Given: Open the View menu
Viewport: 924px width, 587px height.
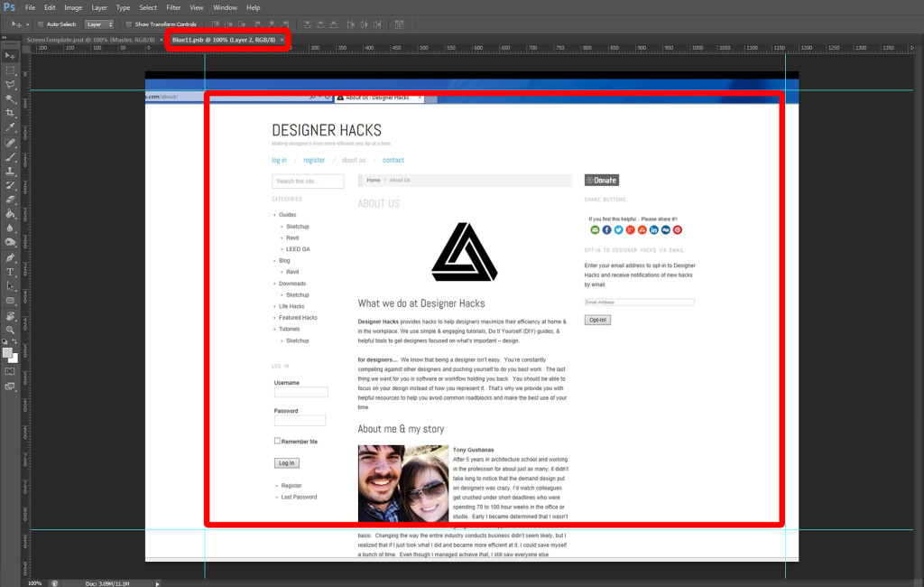Looking at the screenshot, I should pos(196,7).
